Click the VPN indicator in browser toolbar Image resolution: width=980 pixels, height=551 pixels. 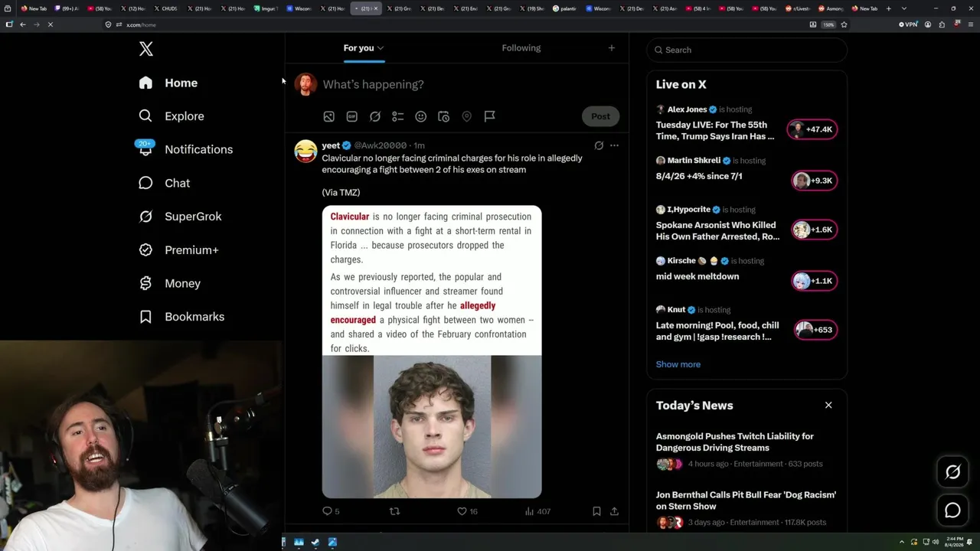click(908, 24)
